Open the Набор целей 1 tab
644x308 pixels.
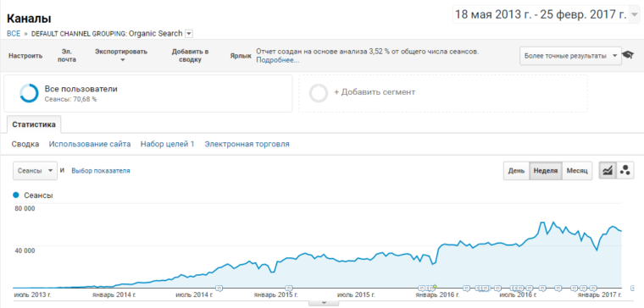coord(167,144)
